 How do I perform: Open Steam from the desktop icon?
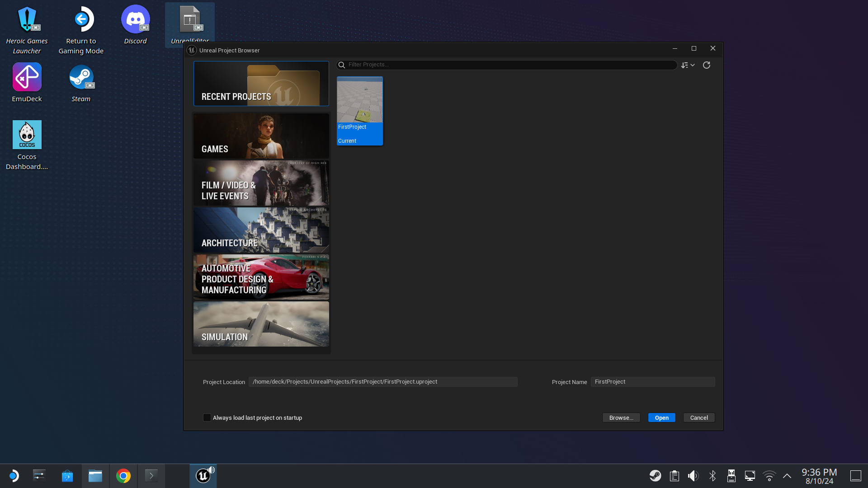point(81,78)
